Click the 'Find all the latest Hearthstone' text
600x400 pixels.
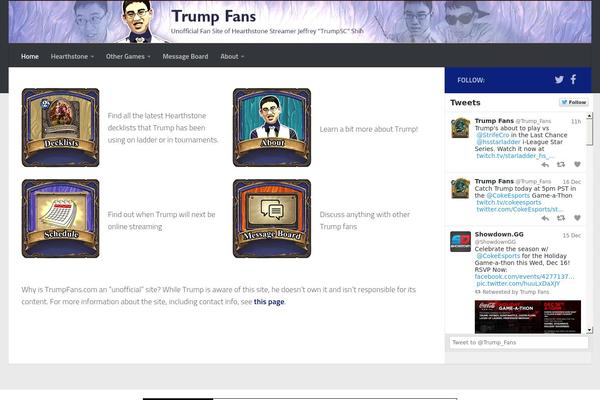(157, 116)
